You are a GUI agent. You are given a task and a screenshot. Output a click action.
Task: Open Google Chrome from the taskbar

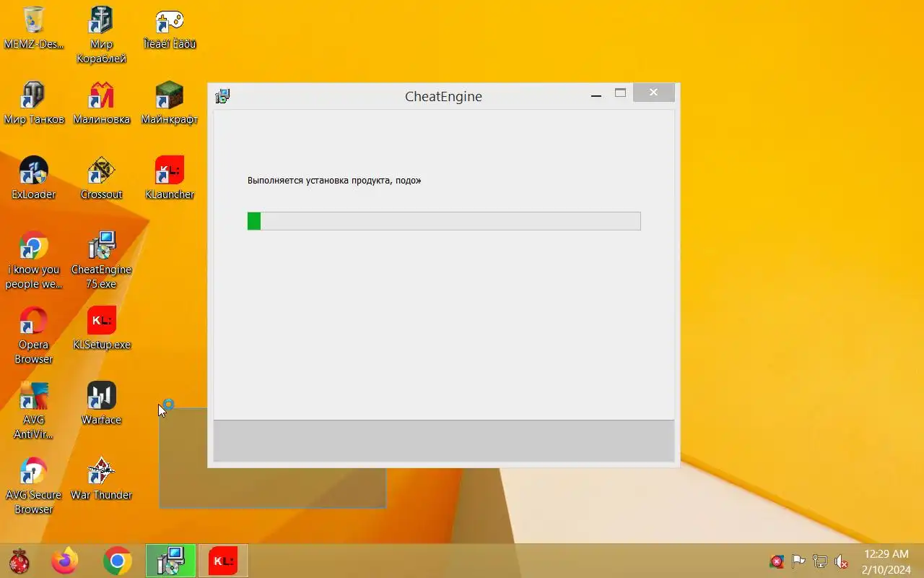tap(117, 561)
